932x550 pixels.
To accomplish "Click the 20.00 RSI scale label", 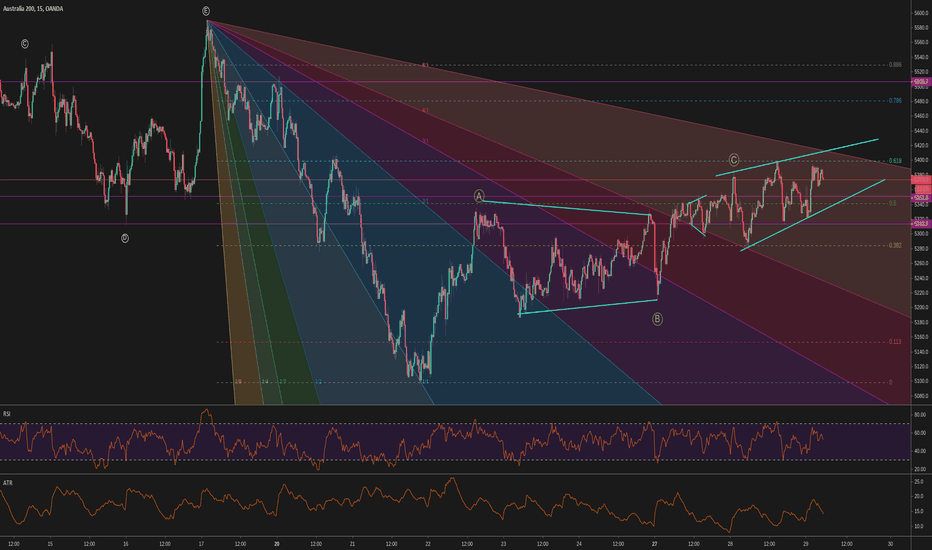I will 920,469.
